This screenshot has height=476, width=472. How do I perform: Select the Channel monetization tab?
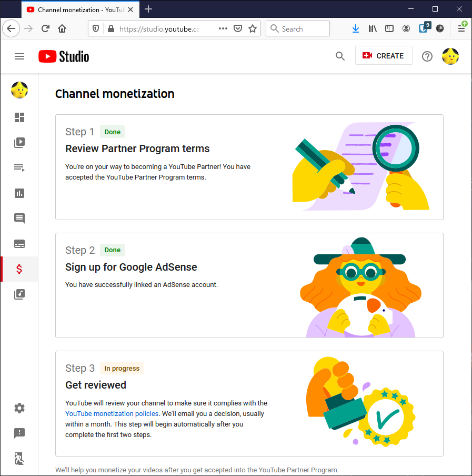[x=81, y=9]
